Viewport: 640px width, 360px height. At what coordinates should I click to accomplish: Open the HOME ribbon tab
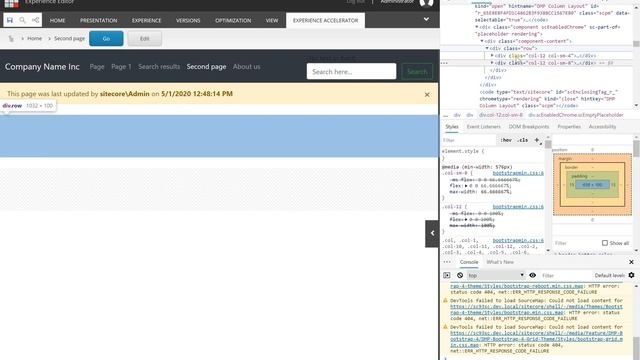coord(58,20)
